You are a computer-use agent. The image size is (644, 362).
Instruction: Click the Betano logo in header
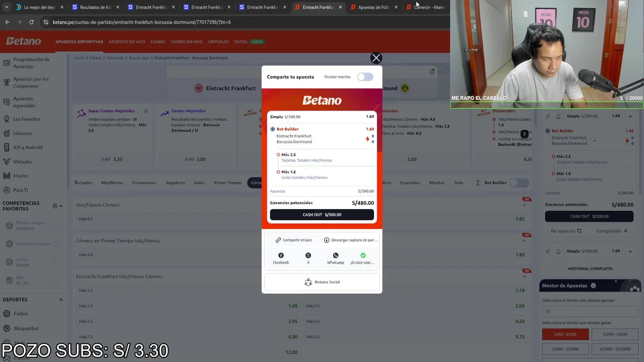pyautogui.click(x=23, y=41)
